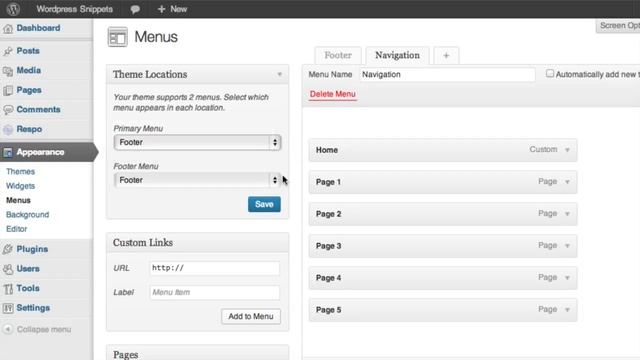Add a new menu with plus tab
The image size is (640, 360).
coord(446,56)
